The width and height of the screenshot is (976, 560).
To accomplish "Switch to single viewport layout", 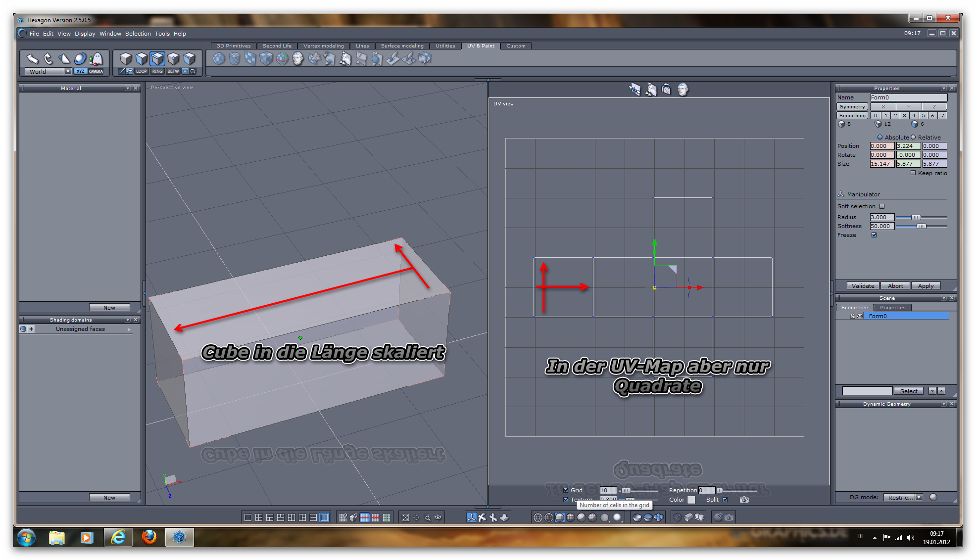I will pos(247,517).
